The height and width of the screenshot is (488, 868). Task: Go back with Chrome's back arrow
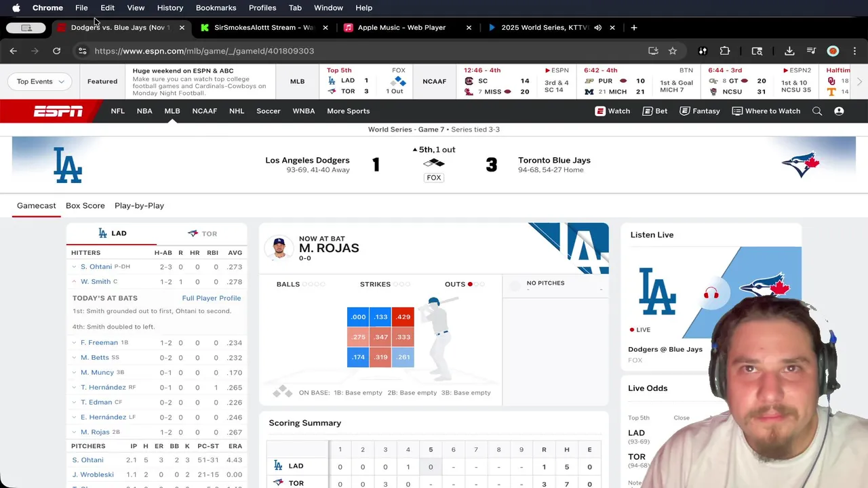tap(13, 51)
